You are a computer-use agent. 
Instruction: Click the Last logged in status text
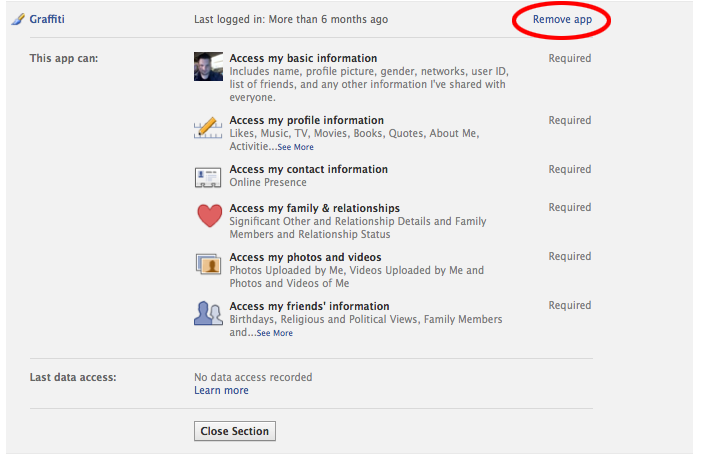click(x=291, y=20)
